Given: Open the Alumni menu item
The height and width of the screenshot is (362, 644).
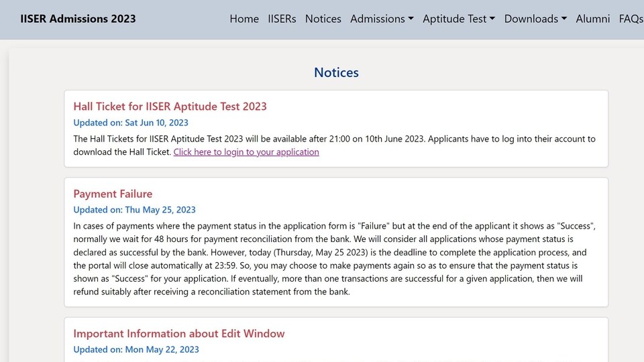Looking at the screenshot, I should click(592, 19).
